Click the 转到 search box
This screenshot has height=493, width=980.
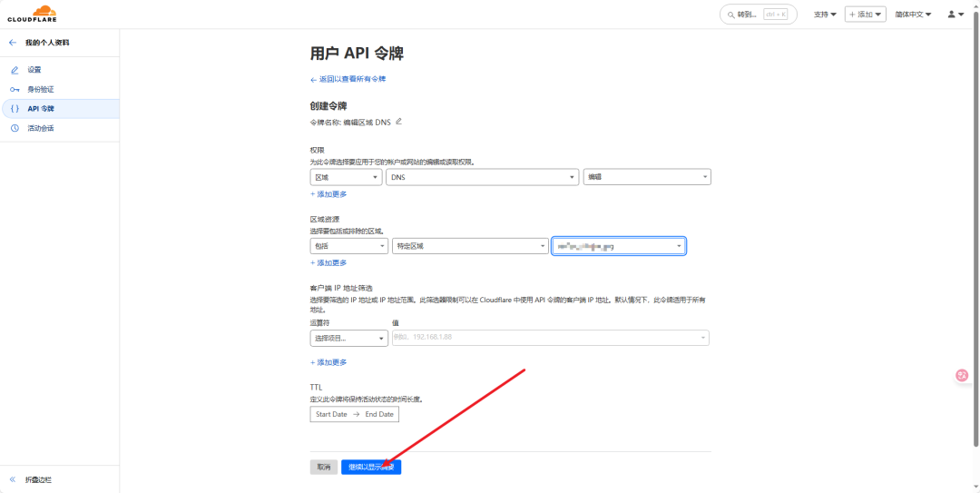758,15
